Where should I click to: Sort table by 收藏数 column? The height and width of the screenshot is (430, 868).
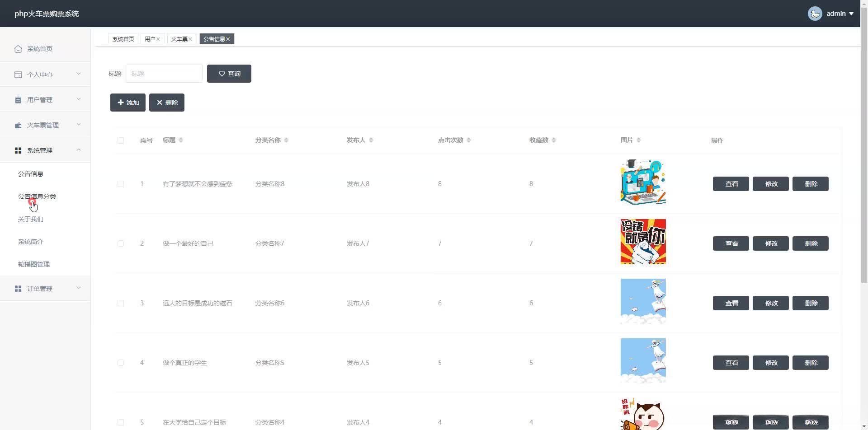pyautogui.click(x=554, y=140)
